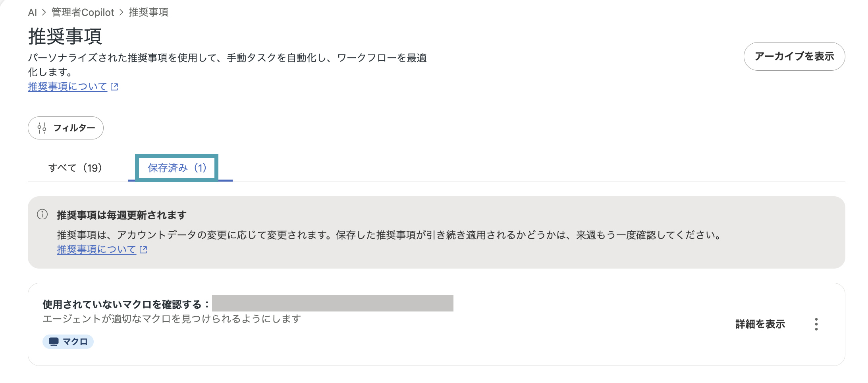The height and width of the screenshot is (383, 868).
Task: Click the 使用されていないマクロを確認する card title
Action: coord(125,304)
